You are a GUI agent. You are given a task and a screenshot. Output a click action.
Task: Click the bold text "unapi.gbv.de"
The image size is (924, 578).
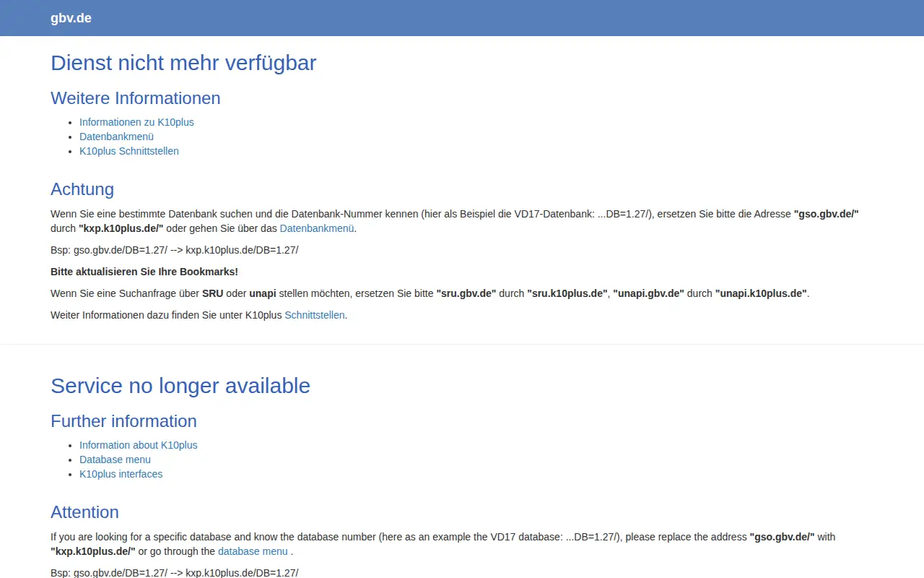click(649, 293)
